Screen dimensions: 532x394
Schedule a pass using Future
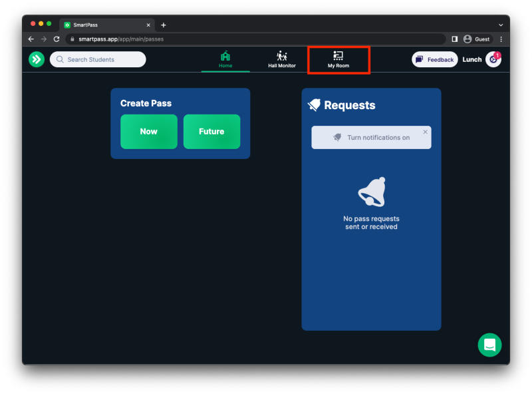tap(211, 131)
